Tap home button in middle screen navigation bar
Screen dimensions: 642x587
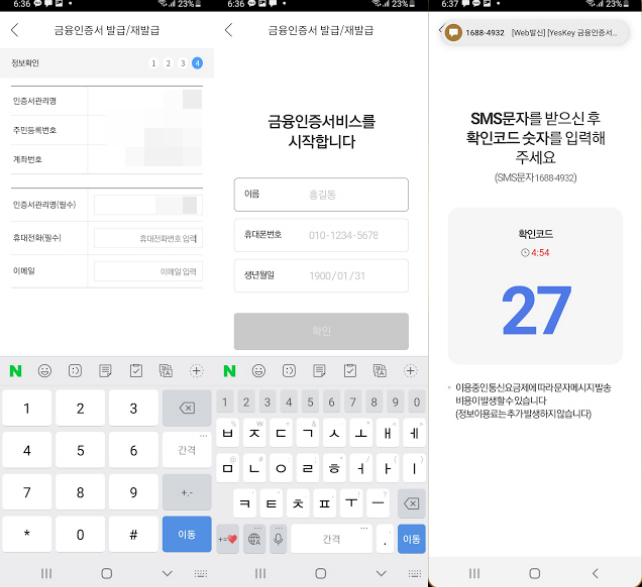321,573
